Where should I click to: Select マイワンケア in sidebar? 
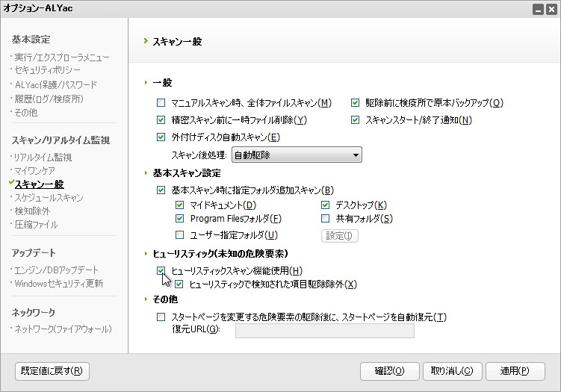tap(34, 171)
